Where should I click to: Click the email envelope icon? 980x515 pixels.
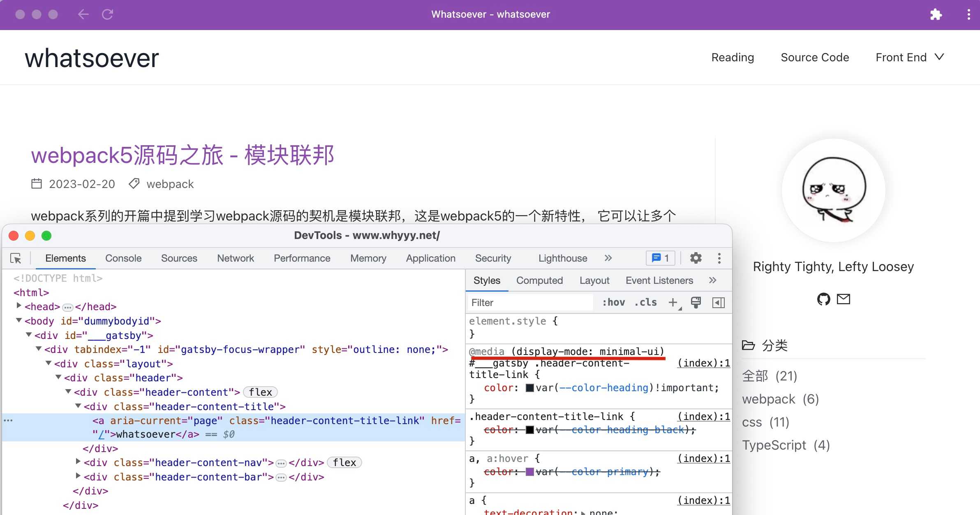(844, 299)
